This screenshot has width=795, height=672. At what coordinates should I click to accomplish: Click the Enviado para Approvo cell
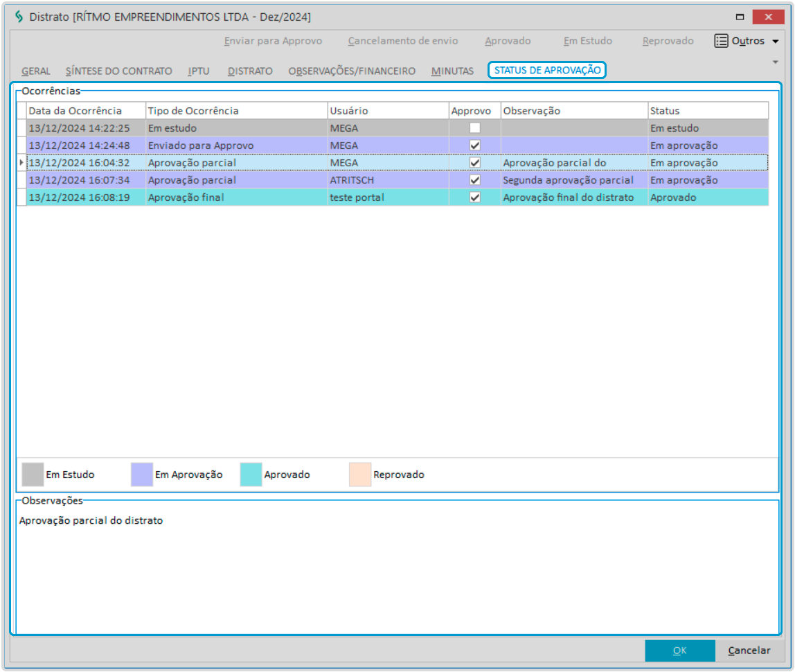click(x=236, y=145)
